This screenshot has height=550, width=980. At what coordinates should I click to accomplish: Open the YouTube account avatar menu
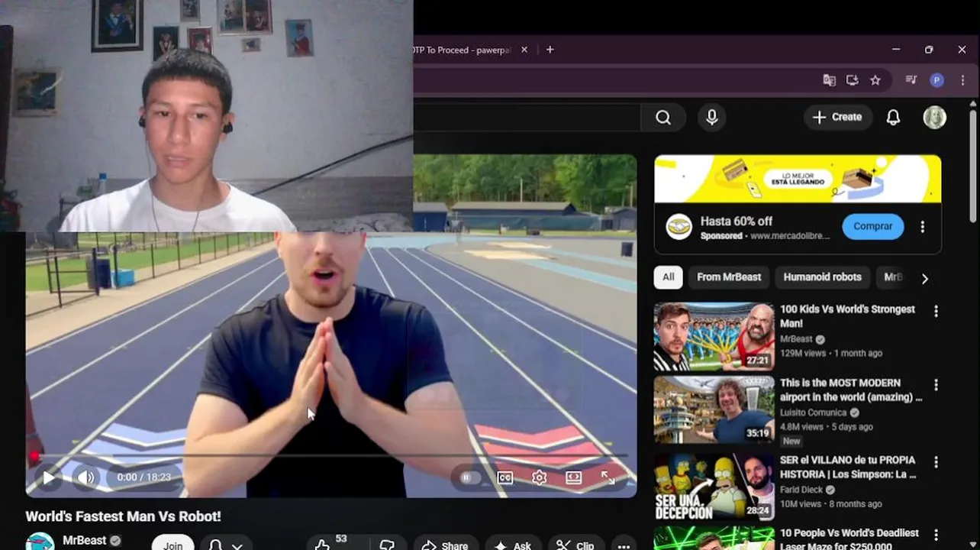(x=934, y=117)
